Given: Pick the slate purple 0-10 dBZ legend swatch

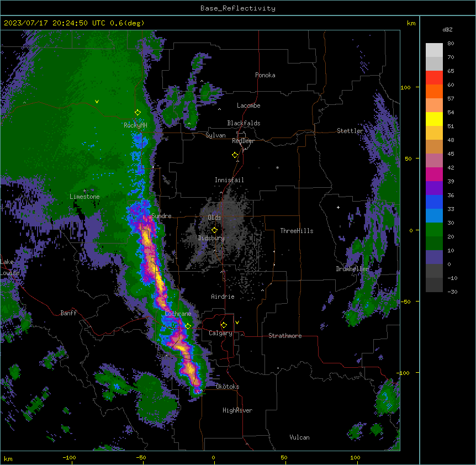Looking at the screenshot, I should pos(434,257).
